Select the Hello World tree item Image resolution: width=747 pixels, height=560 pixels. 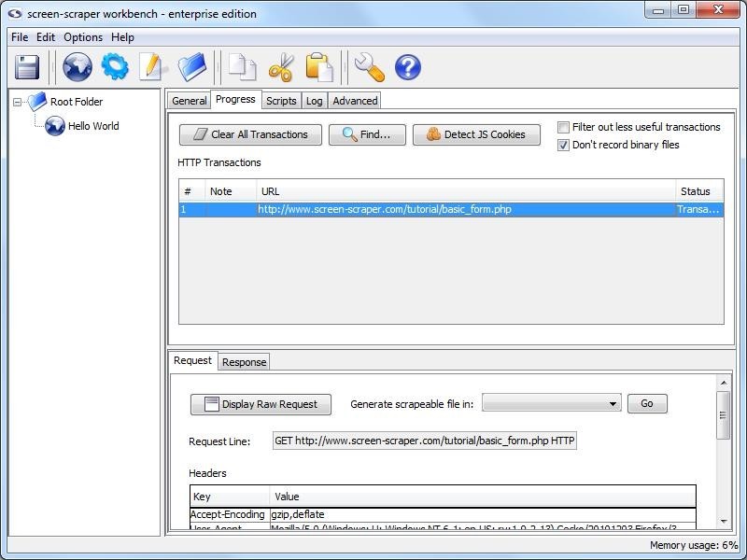93,126
